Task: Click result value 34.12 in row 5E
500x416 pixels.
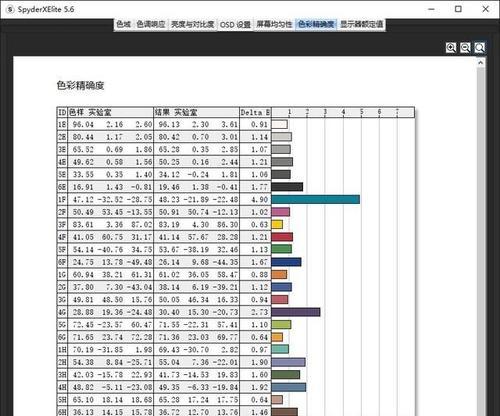Action: tap(169, 174)
